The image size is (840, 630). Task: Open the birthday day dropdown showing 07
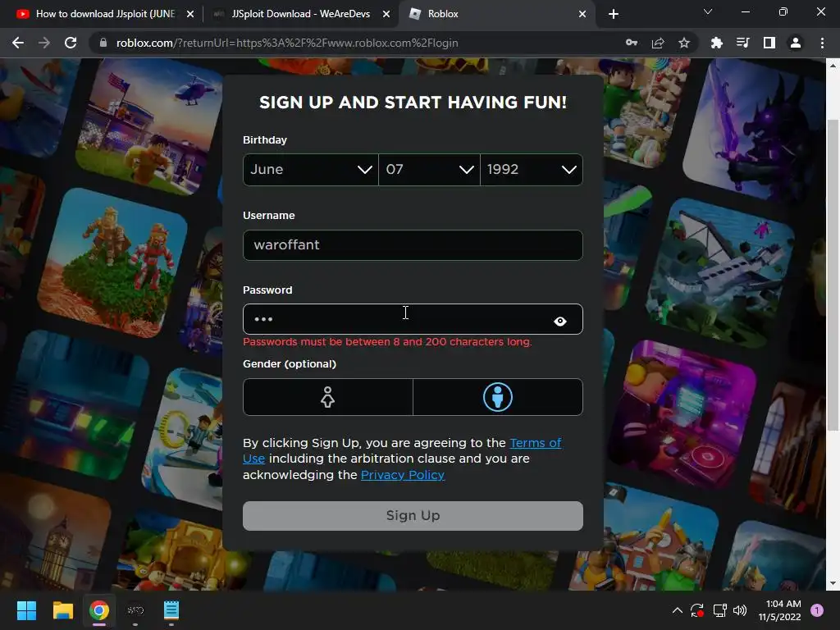click(x=429, y=169)
